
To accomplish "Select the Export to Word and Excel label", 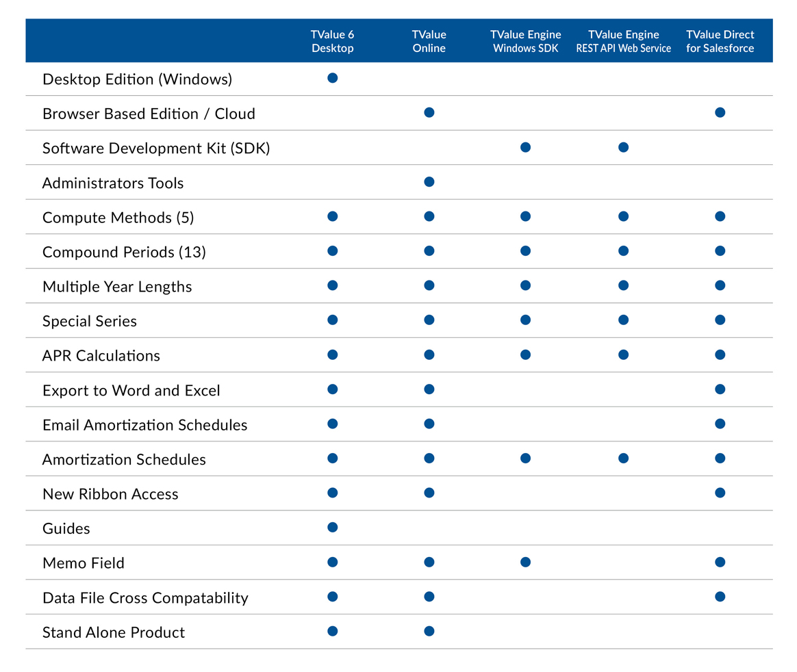I will click(x=131, y=390).
